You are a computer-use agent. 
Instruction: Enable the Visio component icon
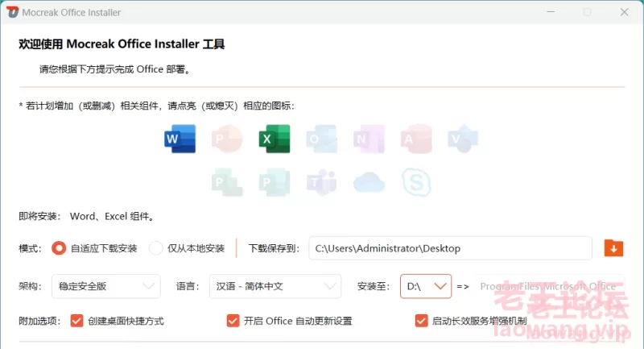463,139
